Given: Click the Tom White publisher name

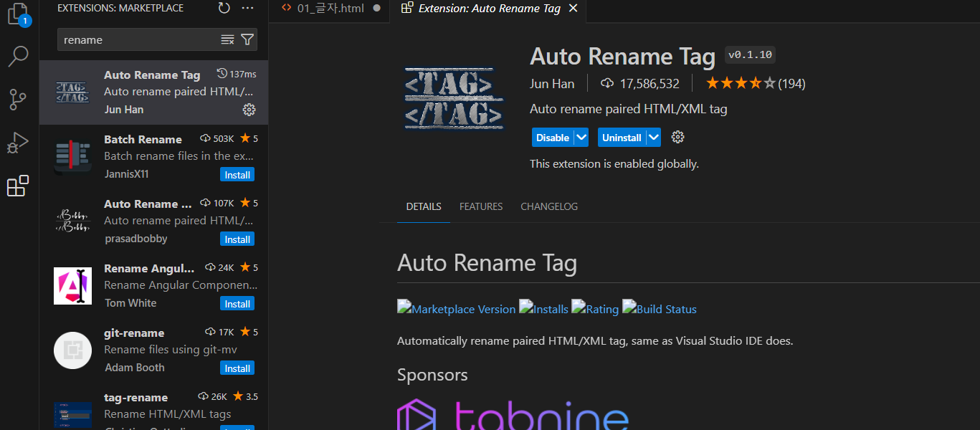Looking at the screenshot, I should pyautogui.click(x=130, y=303).
